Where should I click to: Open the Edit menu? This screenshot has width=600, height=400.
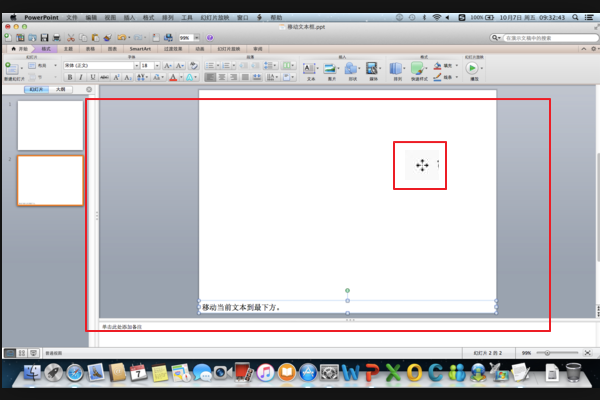coord(91,17)
